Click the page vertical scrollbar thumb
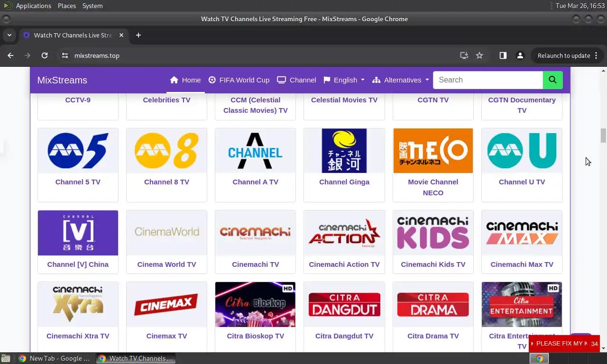The width and height of the screenshot is (607, 364). point(603,136)
